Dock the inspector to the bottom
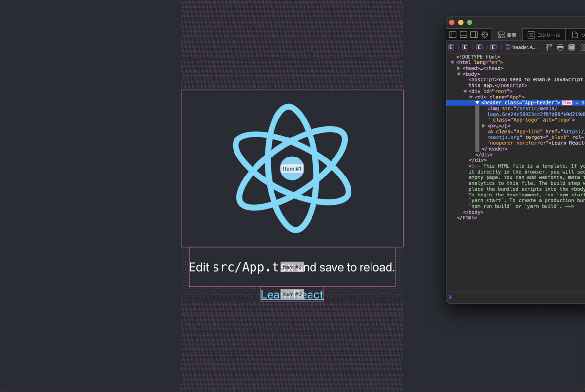The height and width of the screenshot is (392, 585). [463, 35]
